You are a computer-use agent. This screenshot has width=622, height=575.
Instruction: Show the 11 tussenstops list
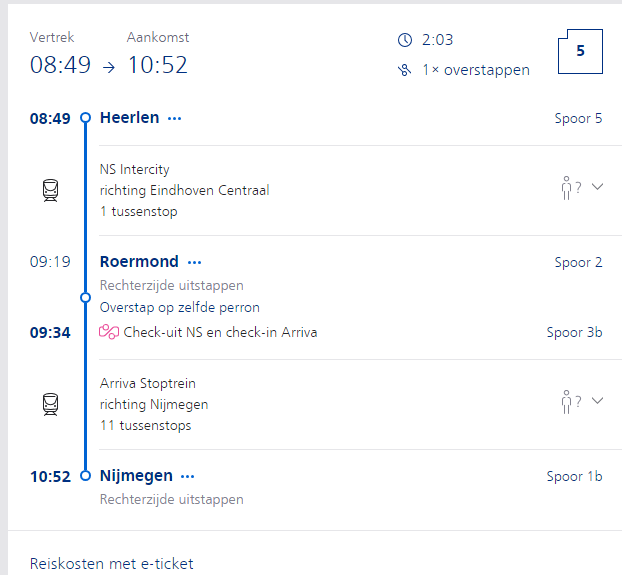tap(145, 425)
